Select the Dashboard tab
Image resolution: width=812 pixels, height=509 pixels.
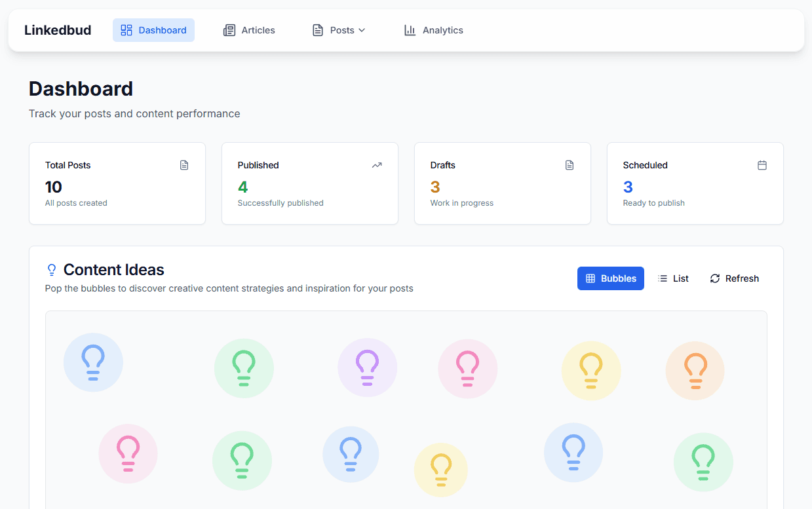[153, 29]
